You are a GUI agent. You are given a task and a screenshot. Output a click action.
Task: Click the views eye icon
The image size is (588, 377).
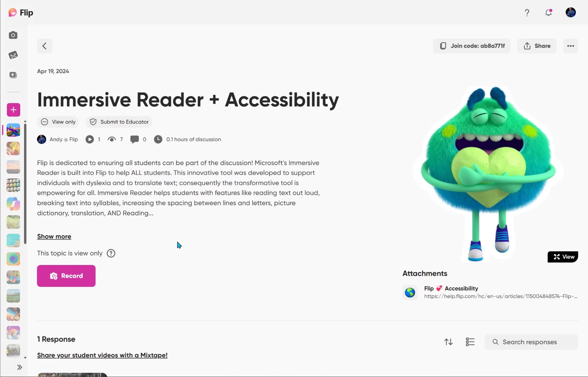tap(112, 140)
